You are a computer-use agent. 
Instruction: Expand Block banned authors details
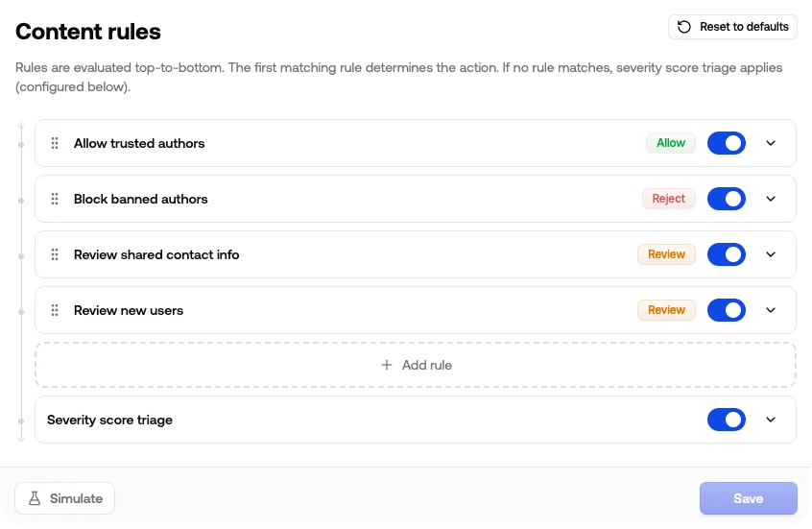pyautogui.click(x=771, y=199)
